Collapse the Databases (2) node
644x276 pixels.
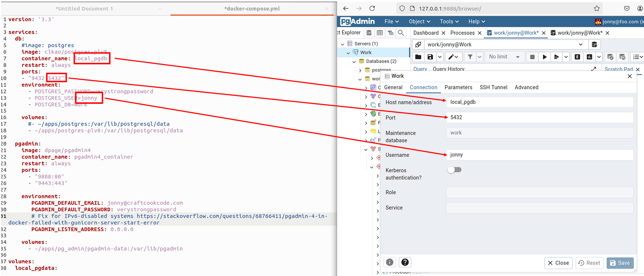click(x=354, y=61)
